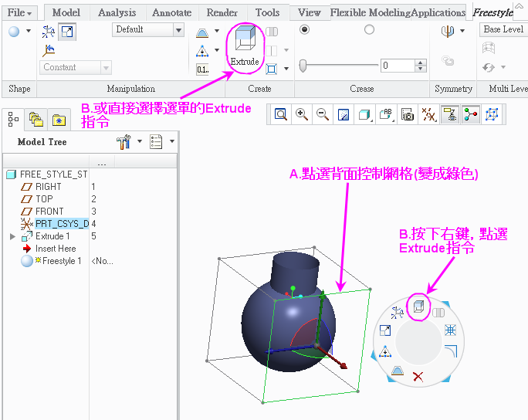The image size is (528, 420).
Task: Click the Edge Split triangle icon in the ribbon
Action: tap(202, 51)
